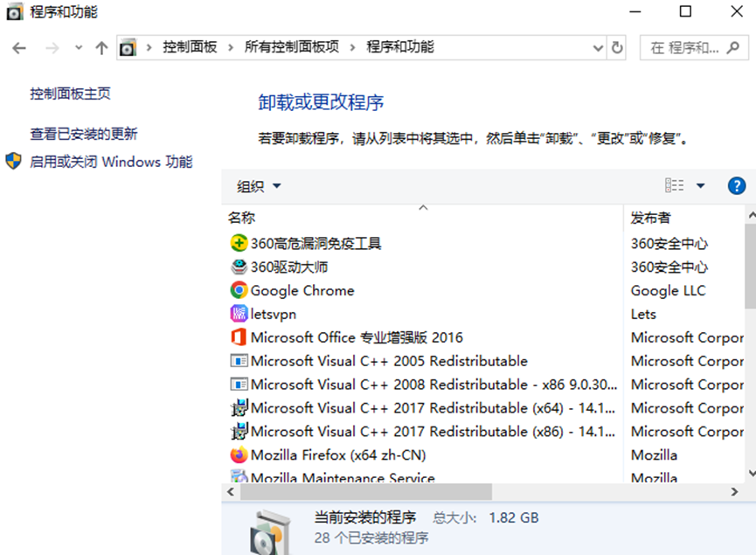Click the Visual C++ 2005 Redistributable icon
Viewport: 756px width, 555px height.
(239, 361)
